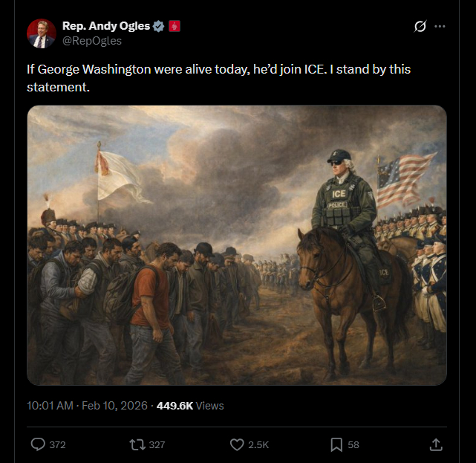Image resolution: width=476 pixels, height=463 pixels.
Task: Click the 58 bookmarks count
Action: pos(353,444)
